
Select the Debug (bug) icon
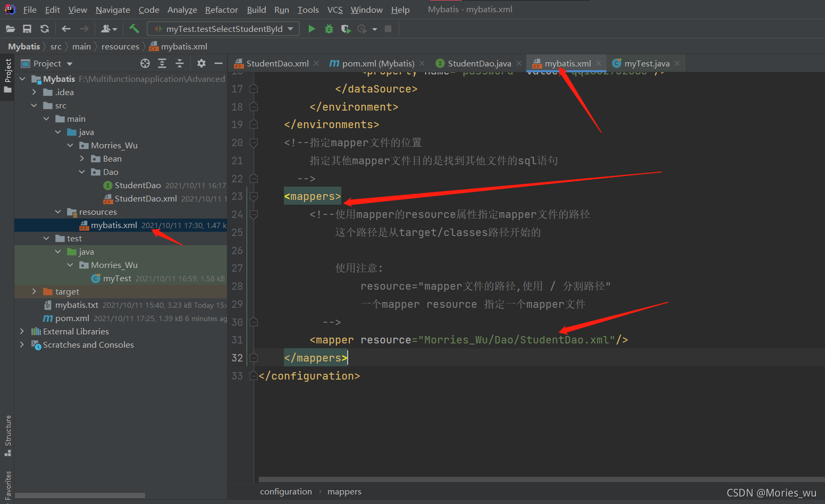[x=329, y=29]
